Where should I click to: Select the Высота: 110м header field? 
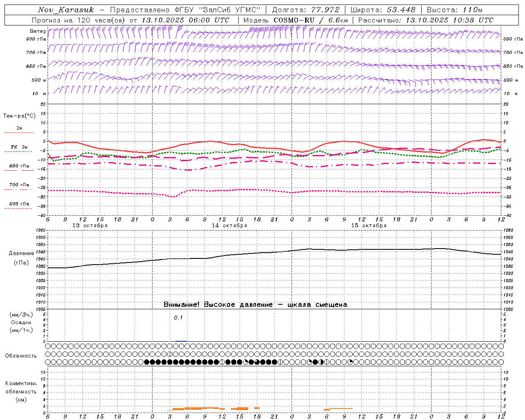click(x=454, y=10)
